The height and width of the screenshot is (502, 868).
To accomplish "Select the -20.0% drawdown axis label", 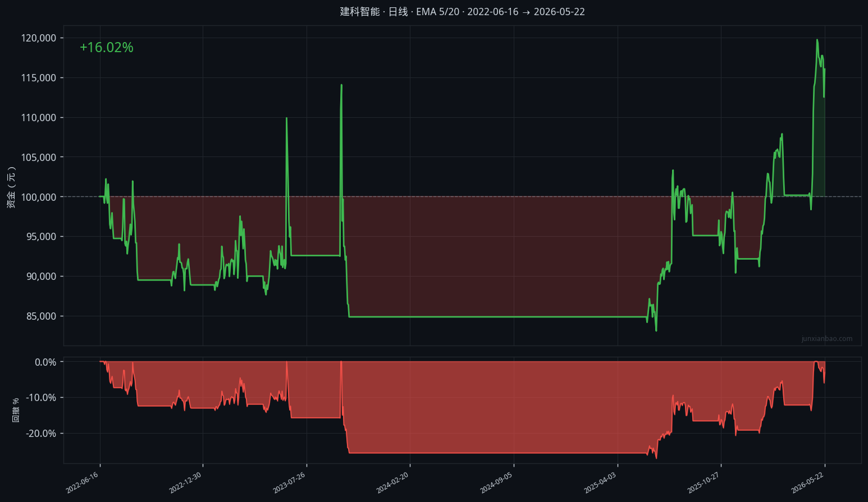I will (41, 434).
